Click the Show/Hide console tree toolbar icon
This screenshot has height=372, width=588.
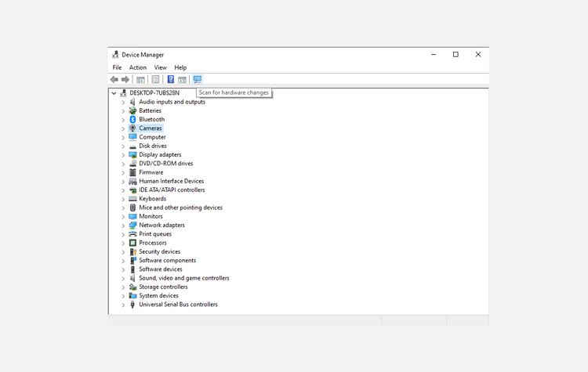(140, 79)
